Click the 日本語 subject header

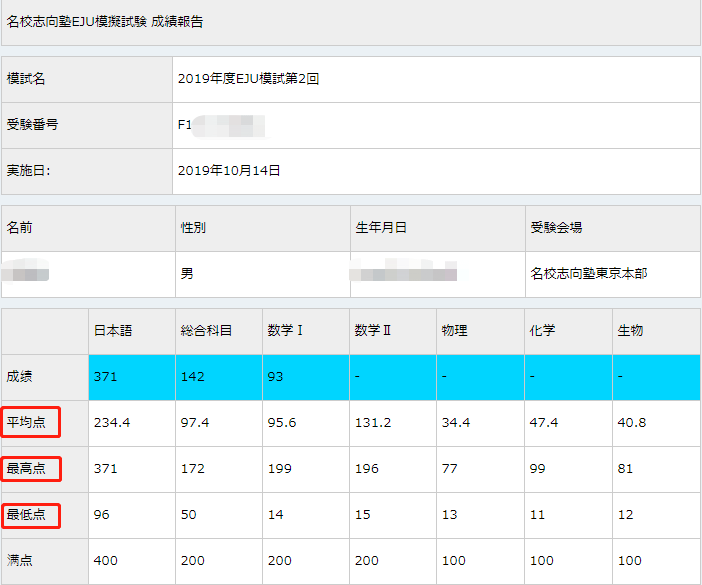pyautogui.click(x=132, y=331)
